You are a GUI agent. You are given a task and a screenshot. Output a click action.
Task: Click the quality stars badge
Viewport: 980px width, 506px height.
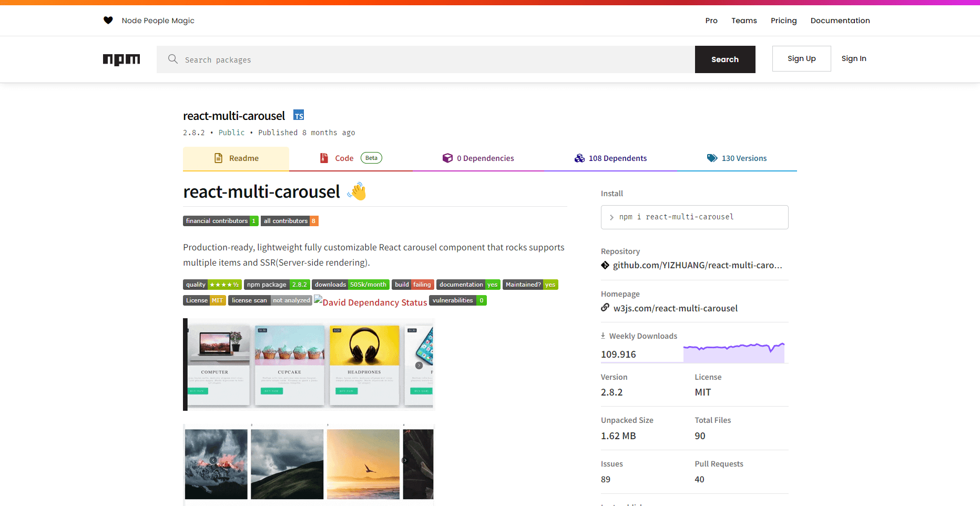212,285
